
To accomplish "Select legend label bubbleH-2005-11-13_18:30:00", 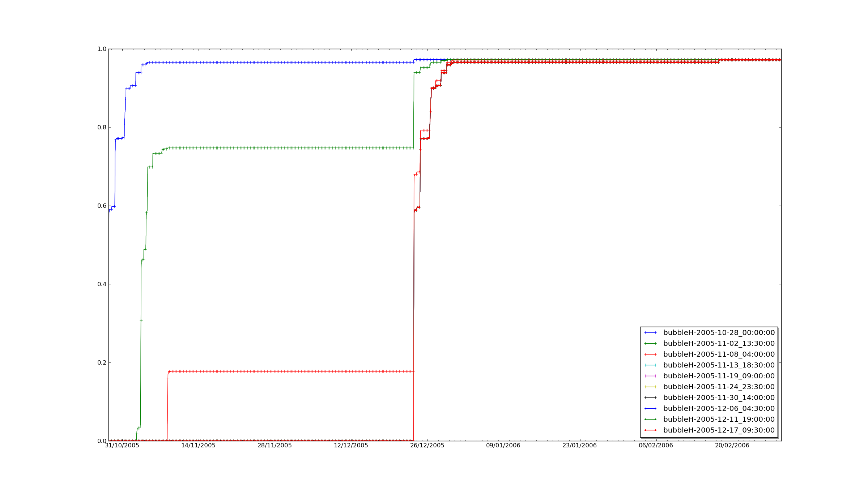I will click(x=719, y=365).
